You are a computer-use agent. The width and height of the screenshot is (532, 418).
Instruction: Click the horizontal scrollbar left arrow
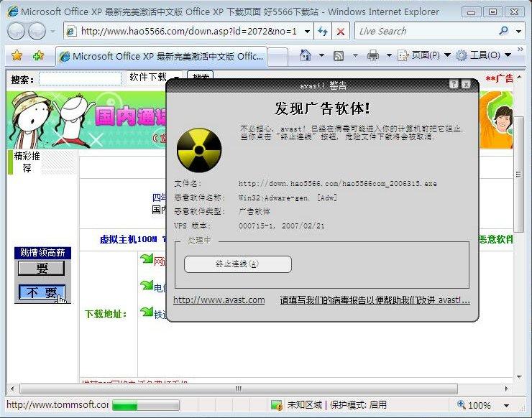12,389
